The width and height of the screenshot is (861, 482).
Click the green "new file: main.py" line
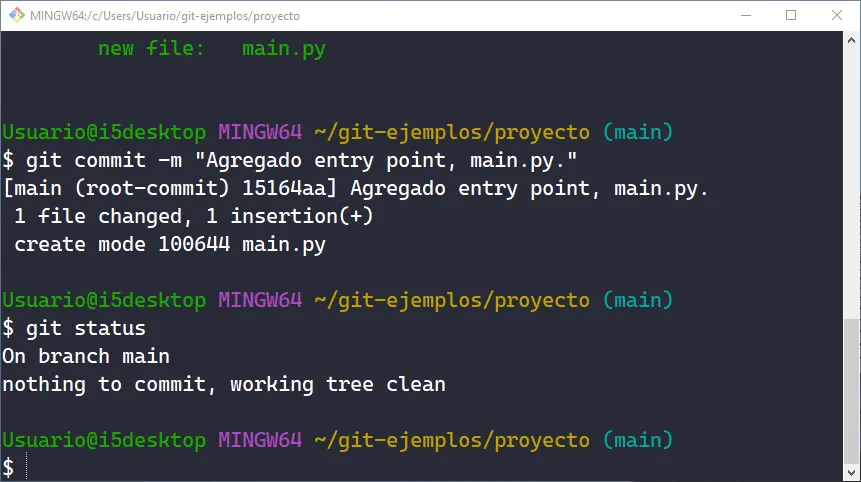[211, 48]
